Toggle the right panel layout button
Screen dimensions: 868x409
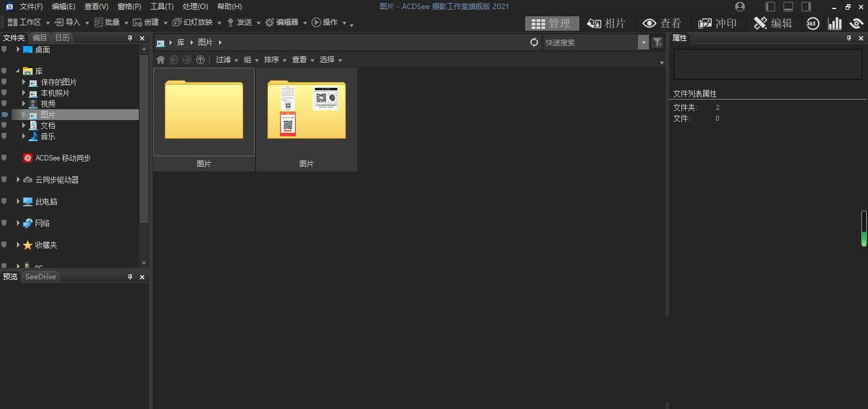point(806,7)
